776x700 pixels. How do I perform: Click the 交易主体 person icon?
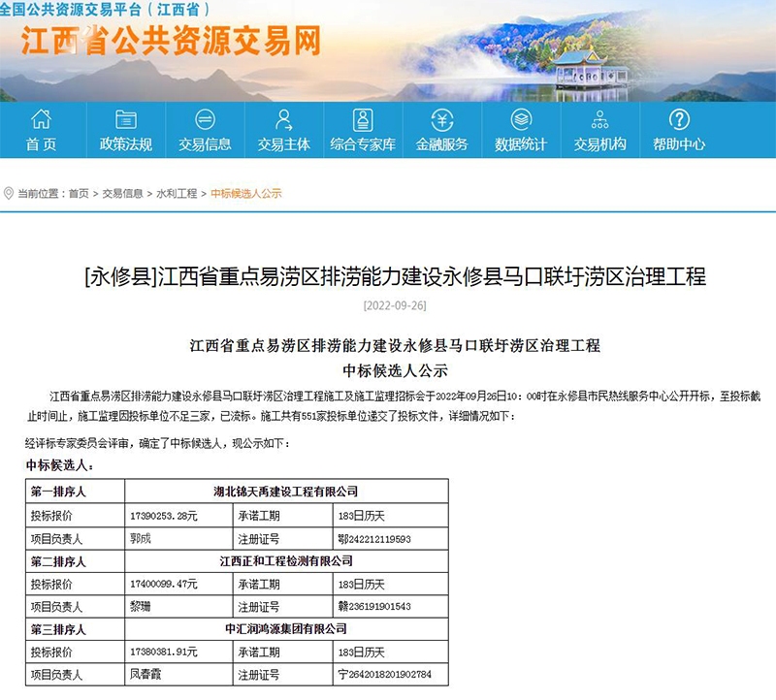[x=283, y=122]
